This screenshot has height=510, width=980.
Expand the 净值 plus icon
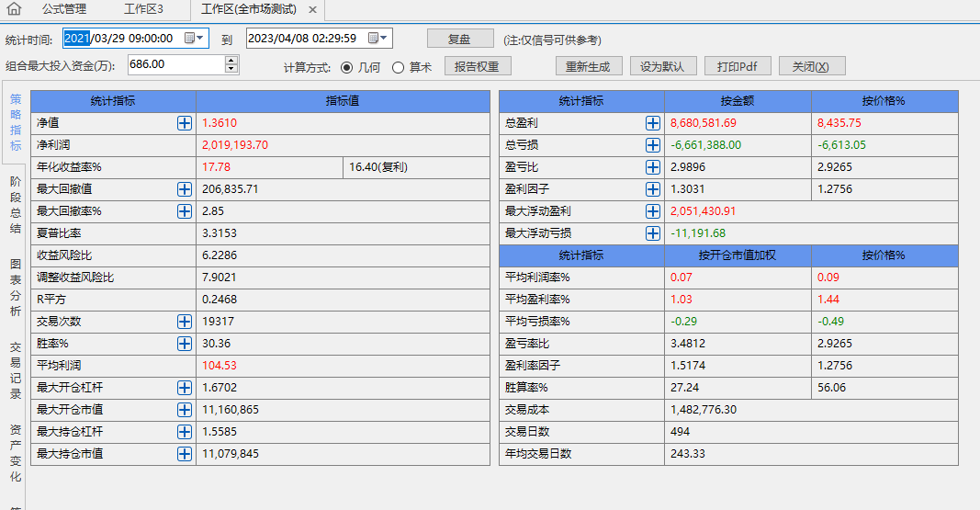[x=185, y=123]
